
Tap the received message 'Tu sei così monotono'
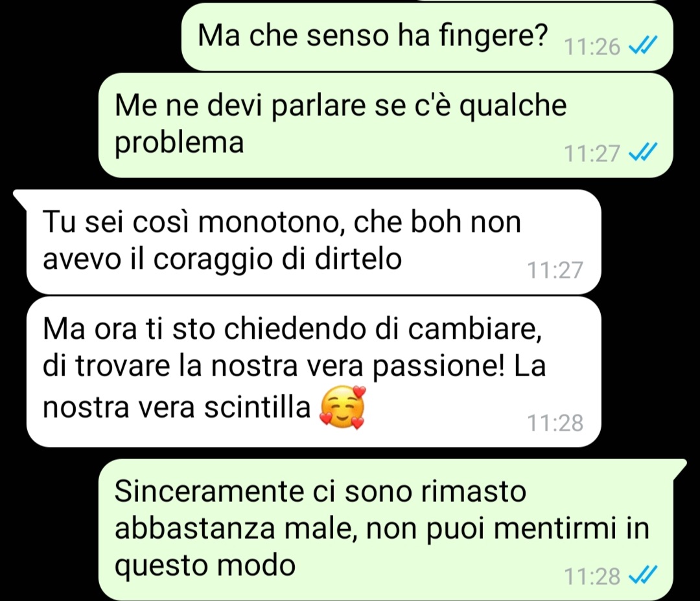click(314, 242)
